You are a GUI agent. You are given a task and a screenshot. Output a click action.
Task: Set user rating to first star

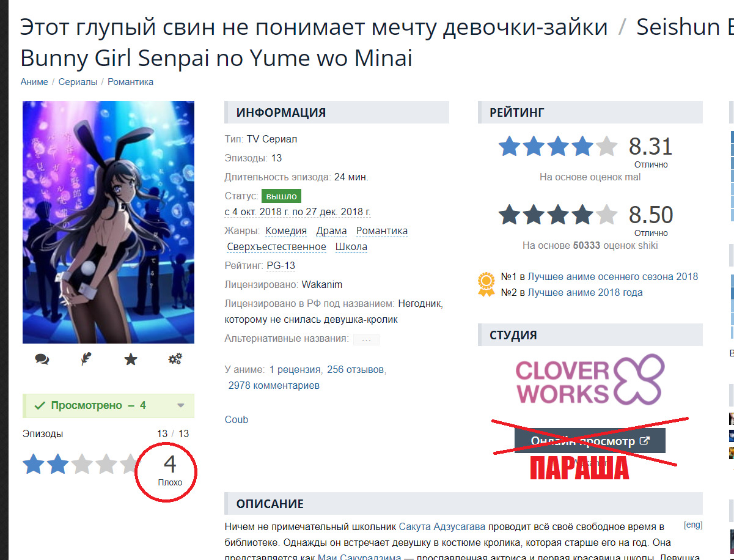tap(34, 465)
